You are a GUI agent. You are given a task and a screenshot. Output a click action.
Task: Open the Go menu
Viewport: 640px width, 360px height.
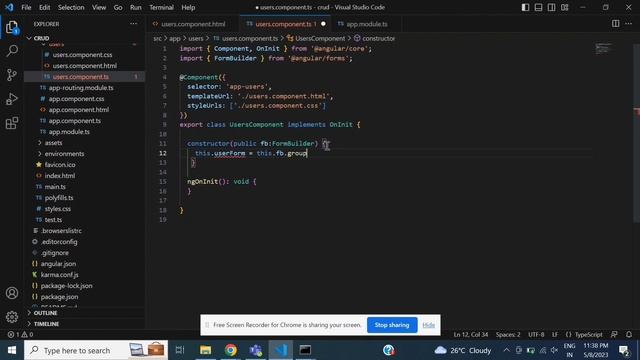pyautogui.click(x=118, y=7)
